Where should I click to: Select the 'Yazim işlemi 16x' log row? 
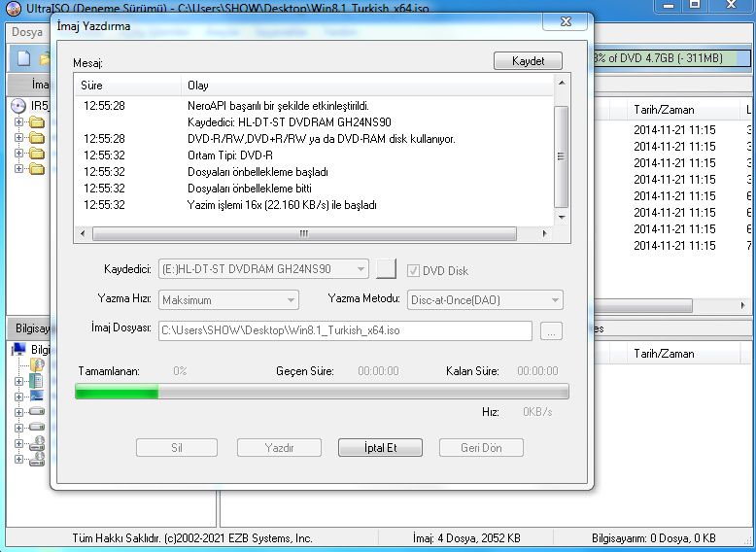click(x=314, y=204)
